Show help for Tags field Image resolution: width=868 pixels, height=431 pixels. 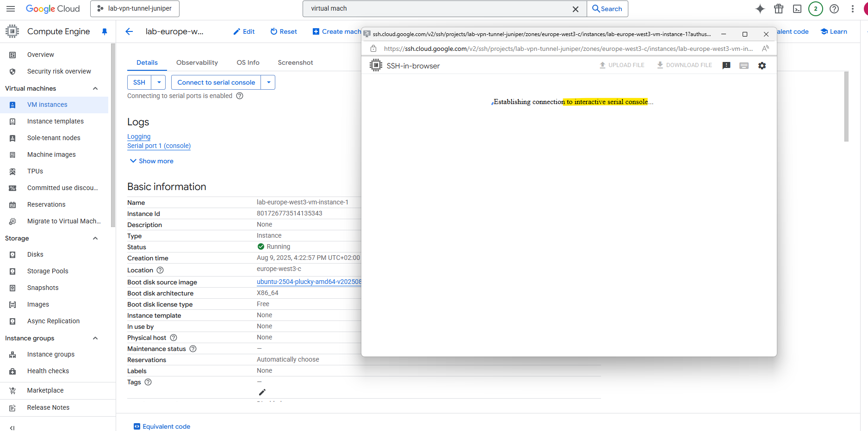[x=148, y=382]
